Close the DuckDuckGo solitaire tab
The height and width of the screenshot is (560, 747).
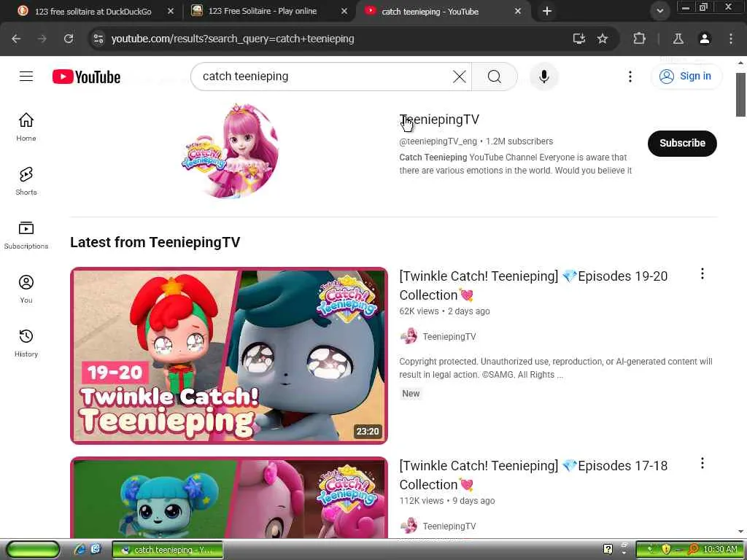click(171, 11)
